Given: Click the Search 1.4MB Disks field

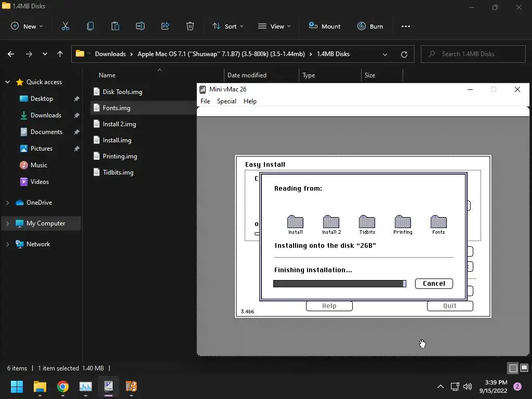Looking at the screenshot, I should coord(473,54).
